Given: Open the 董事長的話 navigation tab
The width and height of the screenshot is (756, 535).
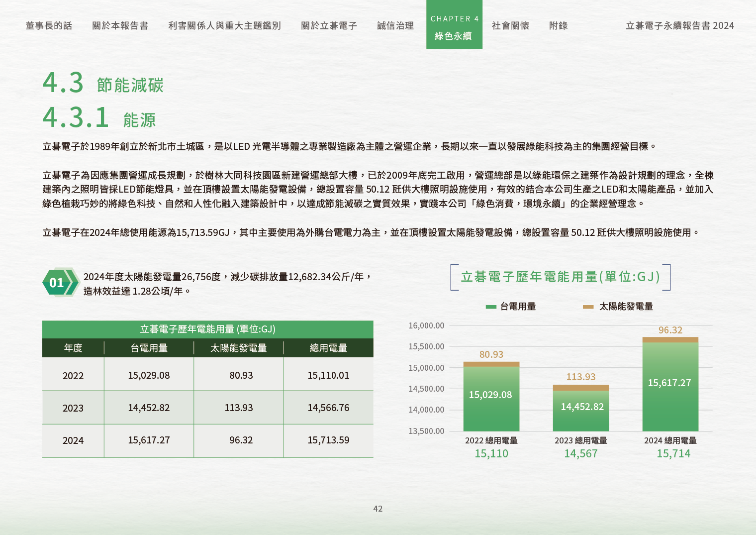Looking at the screenshot, I should tap(49, 26).
